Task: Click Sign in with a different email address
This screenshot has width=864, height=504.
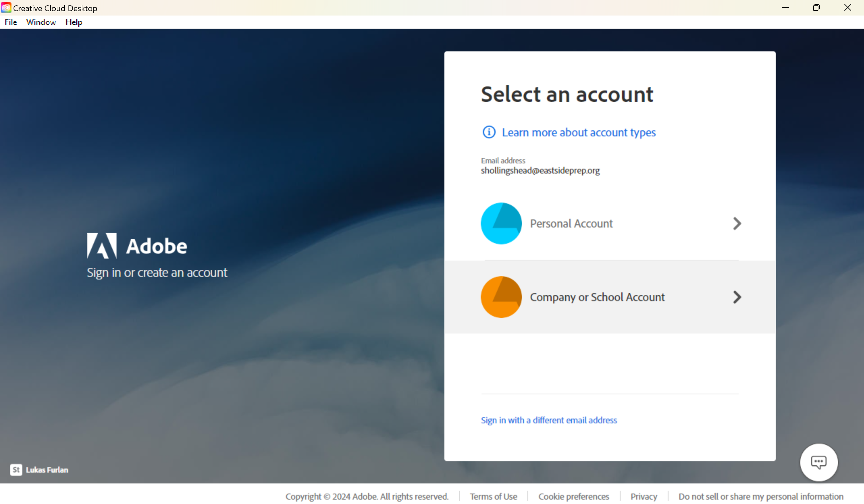Action: point(549,420)
